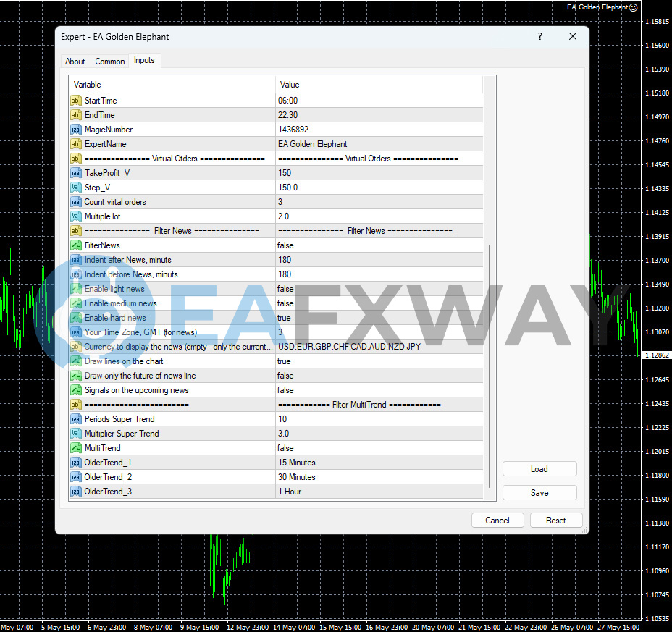
Task: Click the Indent after News integer icon
Action: pyautogui.click(x=75, y=260)
